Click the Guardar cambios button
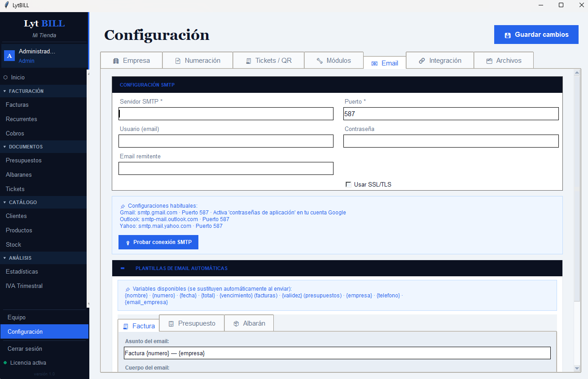The width and height of the screenshot is (588, 379). (536, 35)
